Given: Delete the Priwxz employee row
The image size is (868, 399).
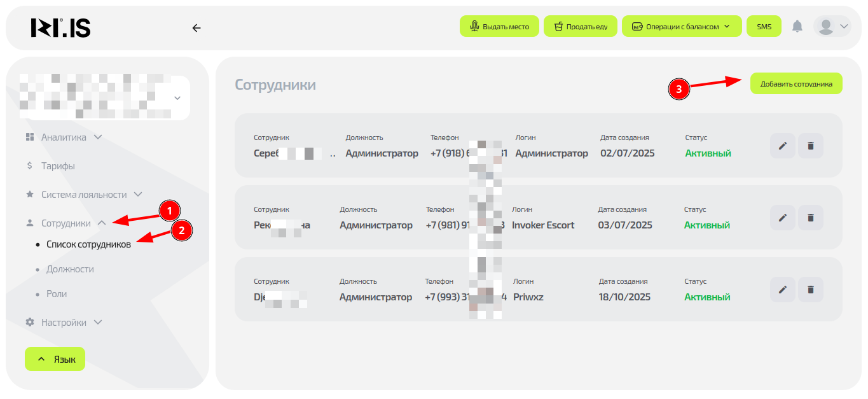Looking at the screenshot, I should click(810, 290).
